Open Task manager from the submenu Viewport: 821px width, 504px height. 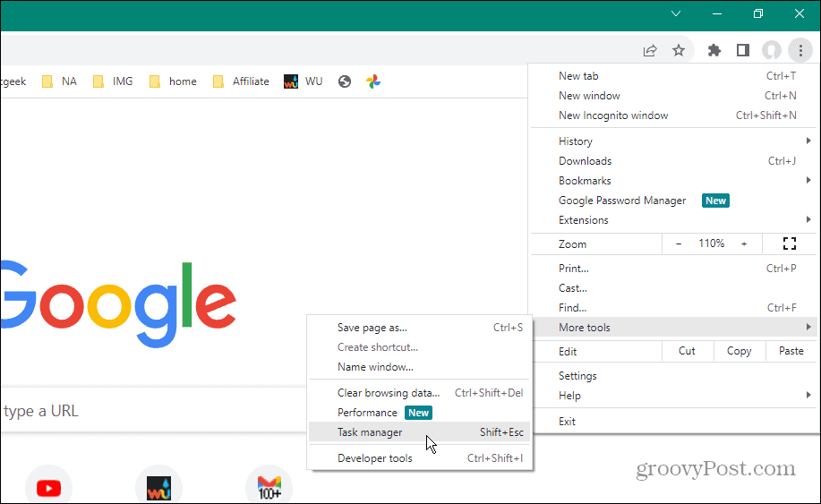tap(419, 432)
